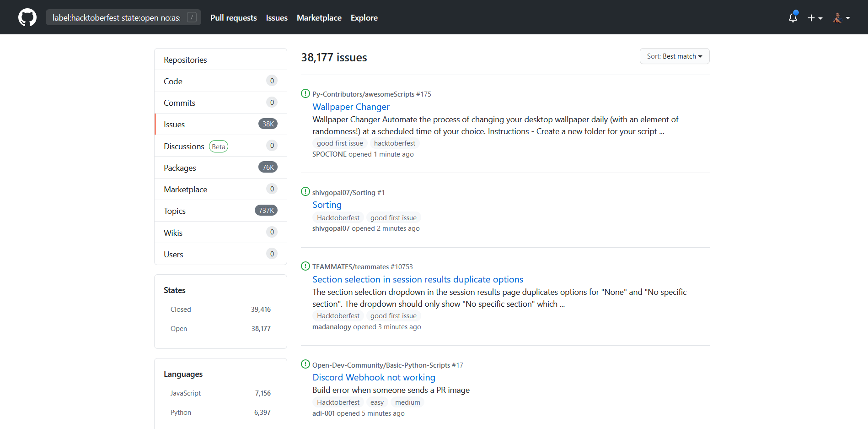The width and height of the screenshot is (868, 429).
Task: Open Py-Contributors/awesomeScripts #175 repository link
Action: coord(371,94)
